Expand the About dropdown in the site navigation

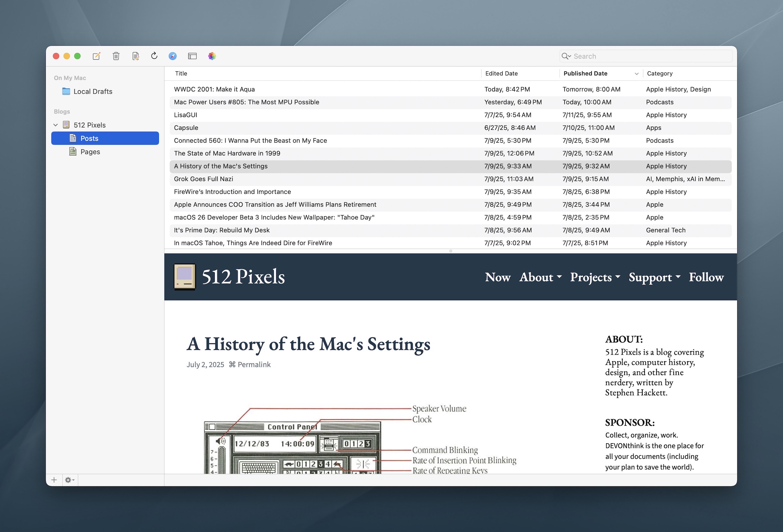click(540, 277)
